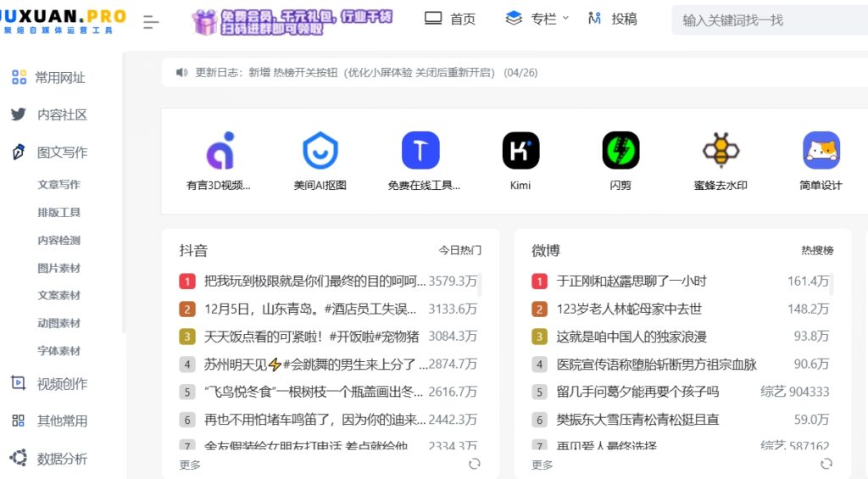The height and width of the screenshot is (479, 868).
Task: Go to 首页 home page
Action: (450, 19)
